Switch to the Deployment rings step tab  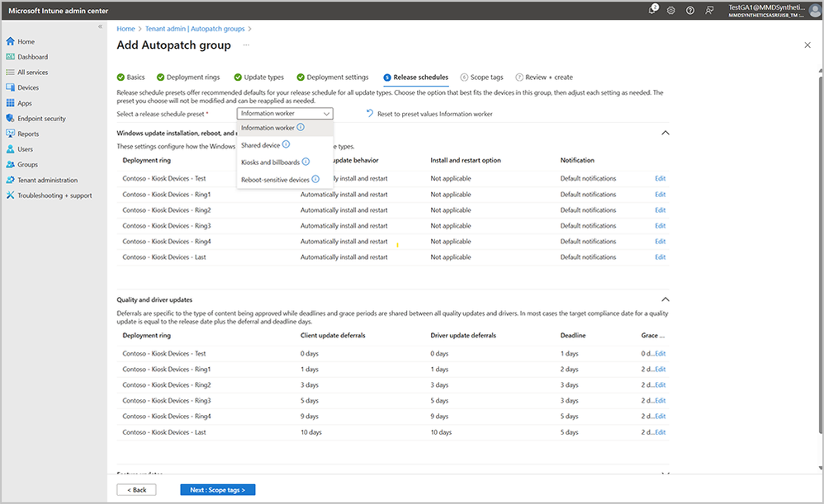(x=188, y=78)
